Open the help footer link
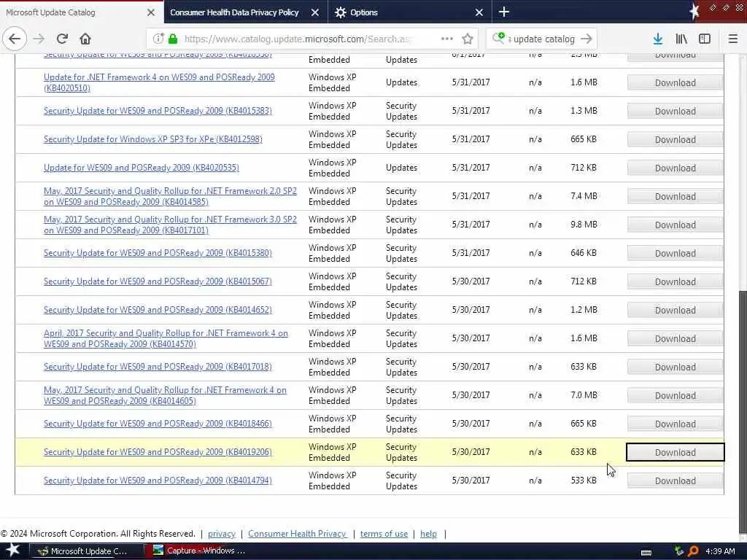Screen dimensions: 747x560 point(428,534)
